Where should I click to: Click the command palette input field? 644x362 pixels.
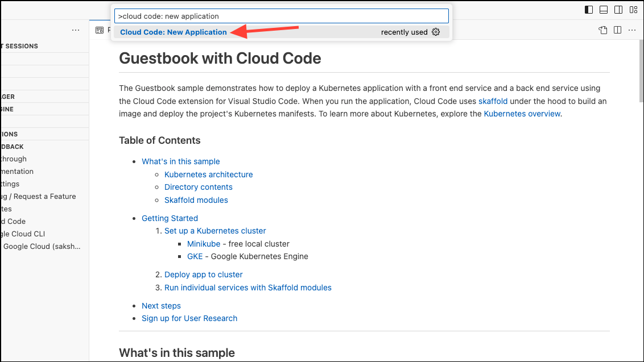tap(282, 16)
